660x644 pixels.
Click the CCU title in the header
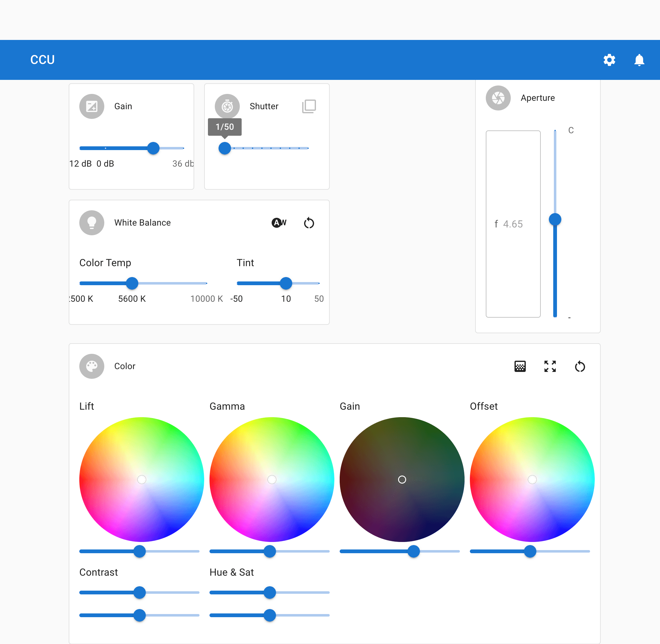[x=42, y=60]
